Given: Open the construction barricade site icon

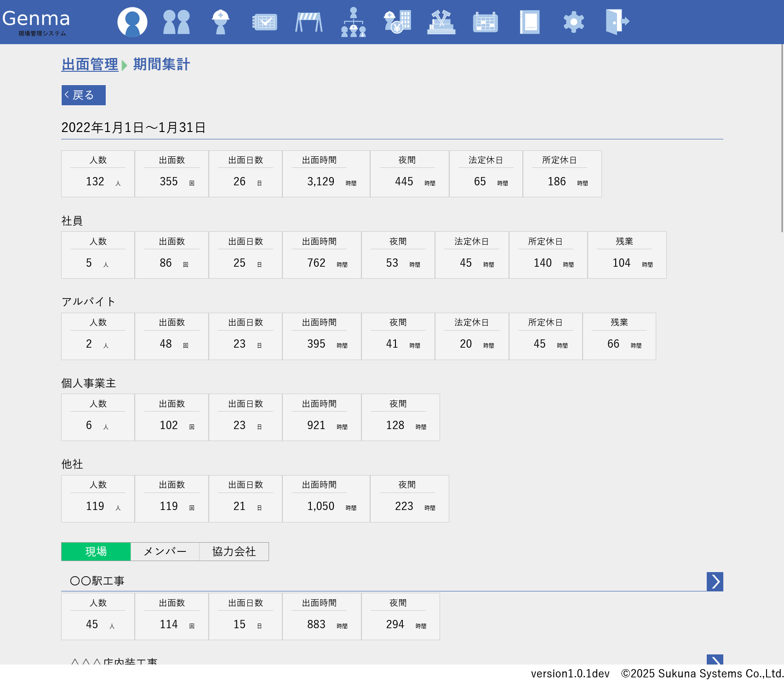Looking at the screenshot, I should [309, 22].
